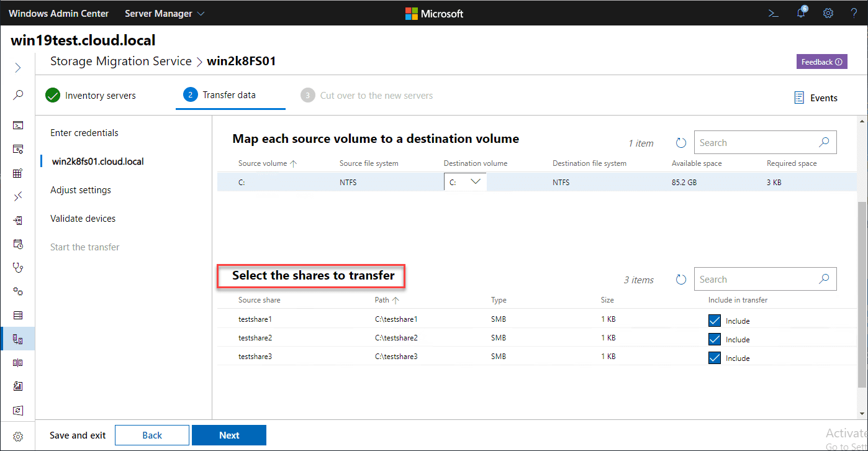The height and width of the screenshot is (451, 868).
Task: Click the Back button
Action: click(x=152, y=435)
